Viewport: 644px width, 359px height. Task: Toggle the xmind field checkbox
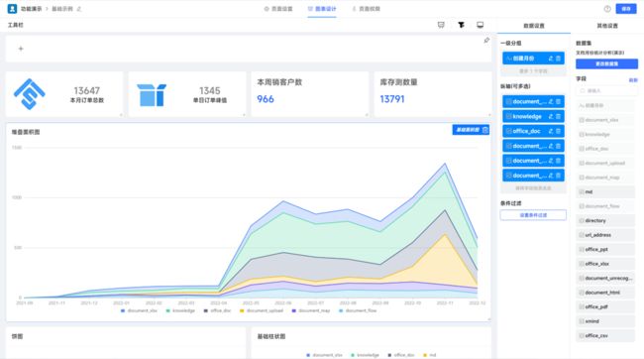tap(582, 321)
